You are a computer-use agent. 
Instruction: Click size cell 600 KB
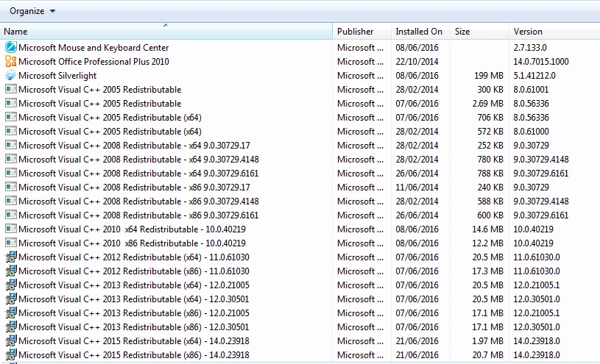click(x=490, y=215)
